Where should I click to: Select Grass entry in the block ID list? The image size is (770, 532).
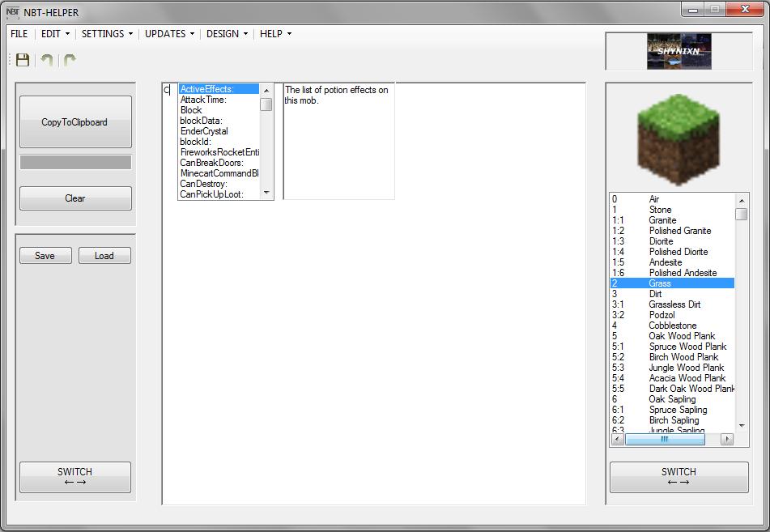click(672, 283)
